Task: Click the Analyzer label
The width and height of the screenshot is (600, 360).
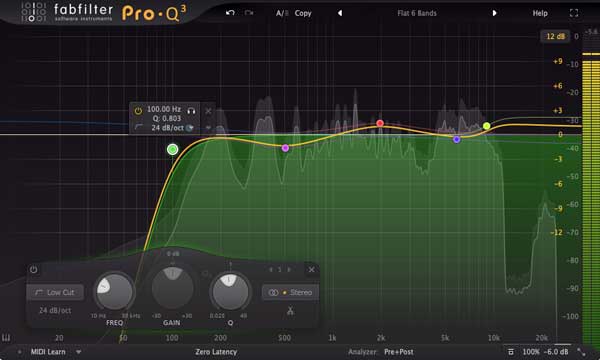Action: (362, 352)
